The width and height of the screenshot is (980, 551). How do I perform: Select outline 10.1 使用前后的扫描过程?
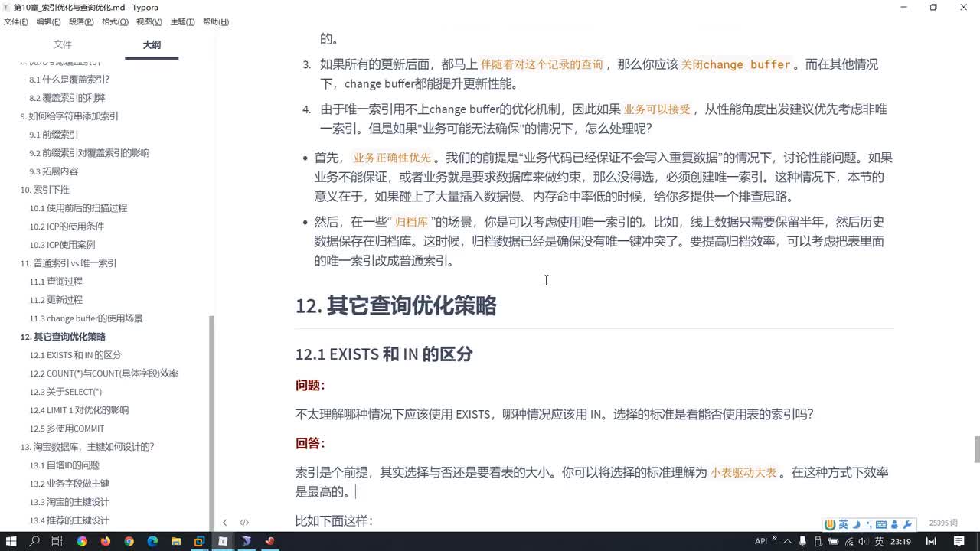click(78, 208)
